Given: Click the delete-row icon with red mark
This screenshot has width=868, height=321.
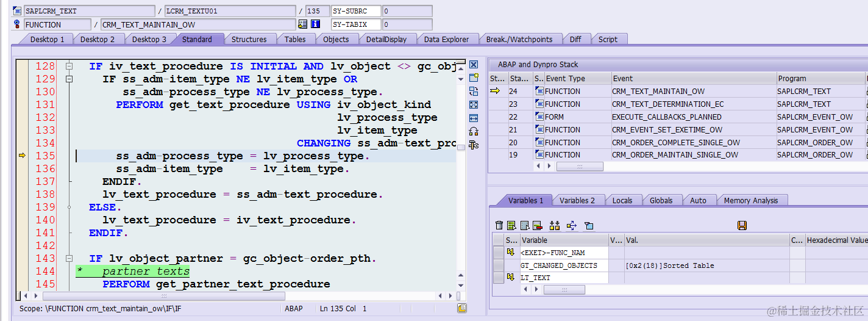Looking at the screenshot, I should (x=537, y=226).
